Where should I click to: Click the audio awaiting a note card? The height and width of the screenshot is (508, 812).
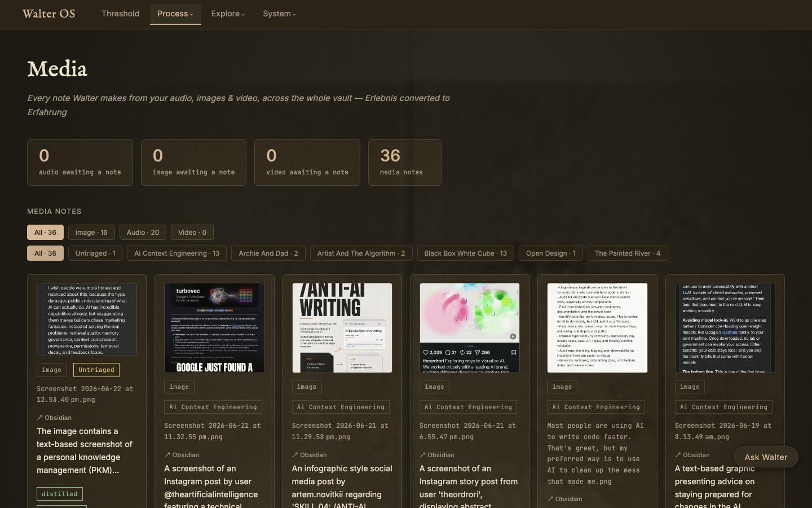click(x=80, y=163)
